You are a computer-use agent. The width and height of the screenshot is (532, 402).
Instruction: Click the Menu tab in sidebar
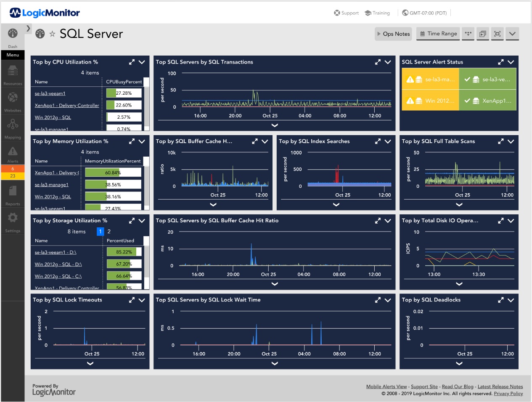(13, 55)
